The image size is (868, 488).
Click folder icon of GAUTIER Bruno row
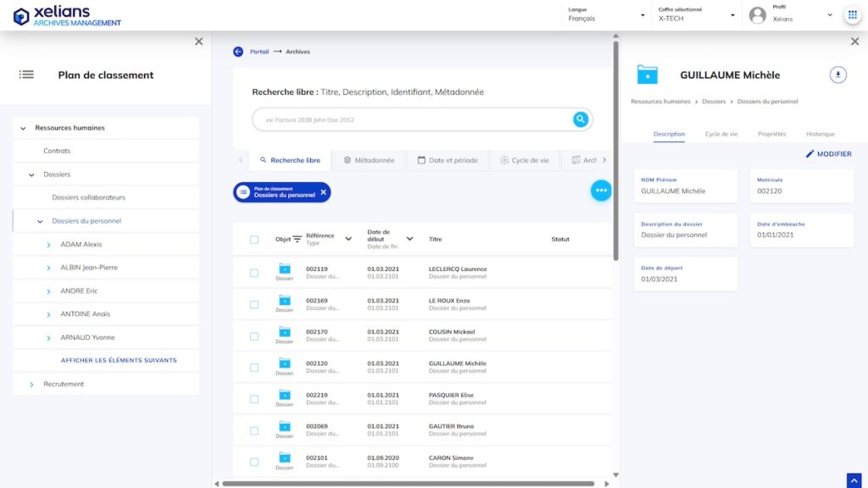(285, 427)
